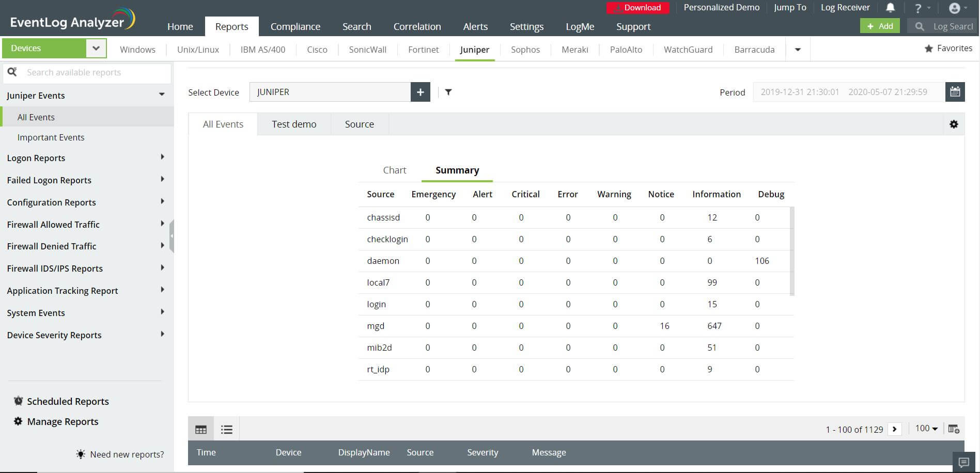Click the EventLog Analyzer logo
Viewport: 980px width, 473px height.
(72, 20)
